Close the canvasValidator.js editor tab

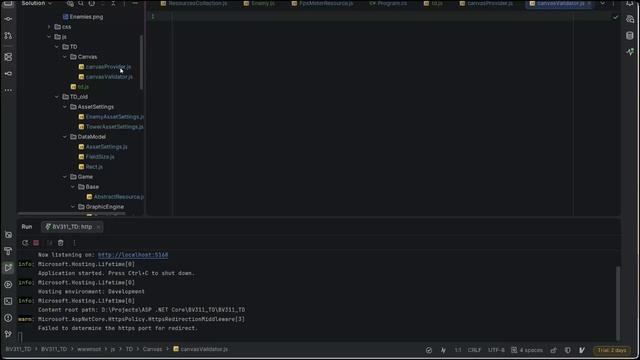[589, 3]
